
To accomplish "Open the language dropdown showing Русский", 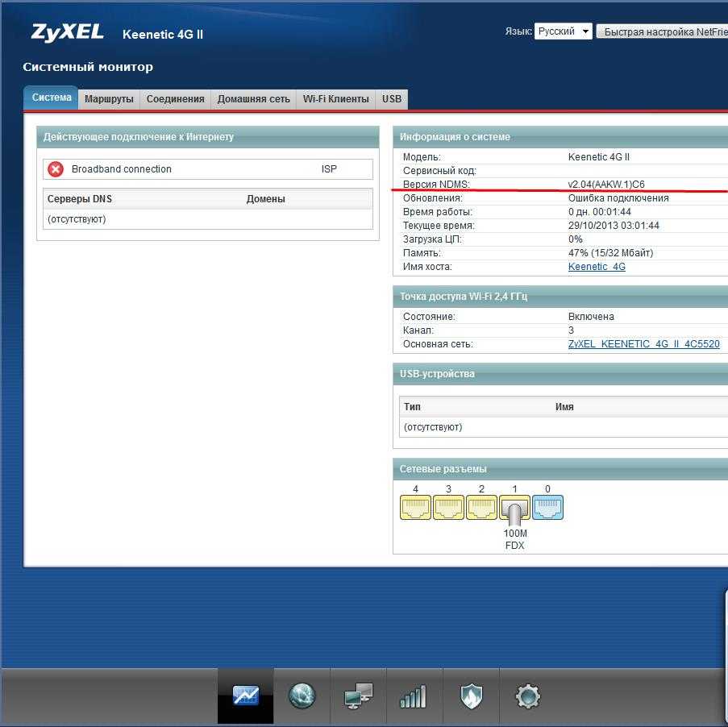I will (563, 31).
